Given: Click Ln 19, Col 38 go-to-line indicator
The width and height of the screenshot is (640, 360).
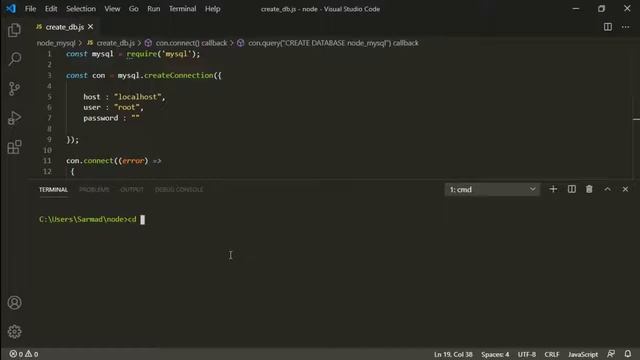Looking at the screenshot, I should [453, 354].
